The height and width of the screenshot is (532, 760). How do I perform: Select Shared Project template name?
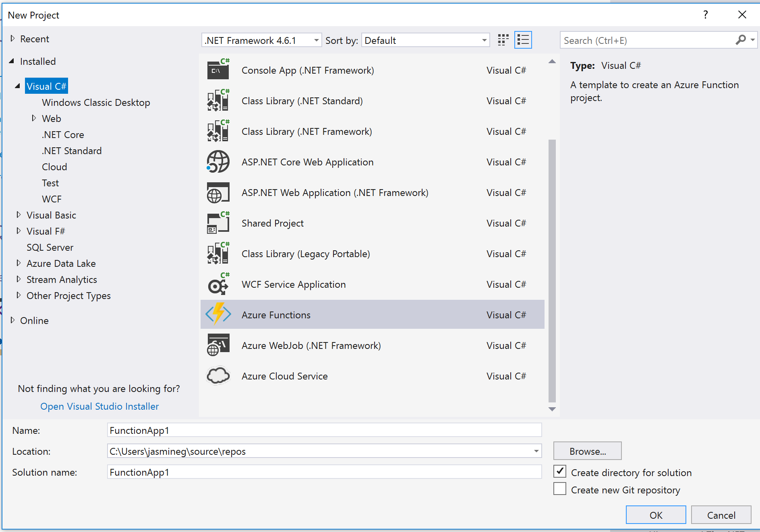pyautogui.click(x=273, y=223)
